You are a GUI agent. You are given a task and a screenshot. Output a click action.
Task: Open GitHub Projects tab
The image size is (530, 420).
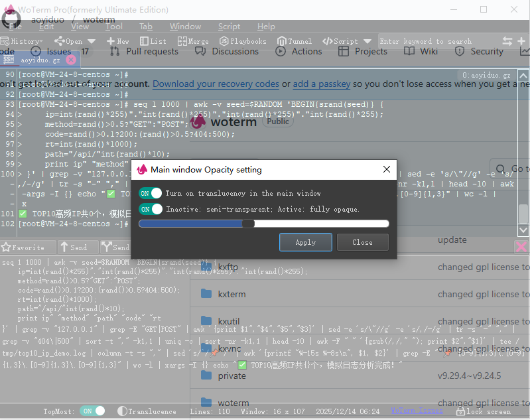point(363,51)
